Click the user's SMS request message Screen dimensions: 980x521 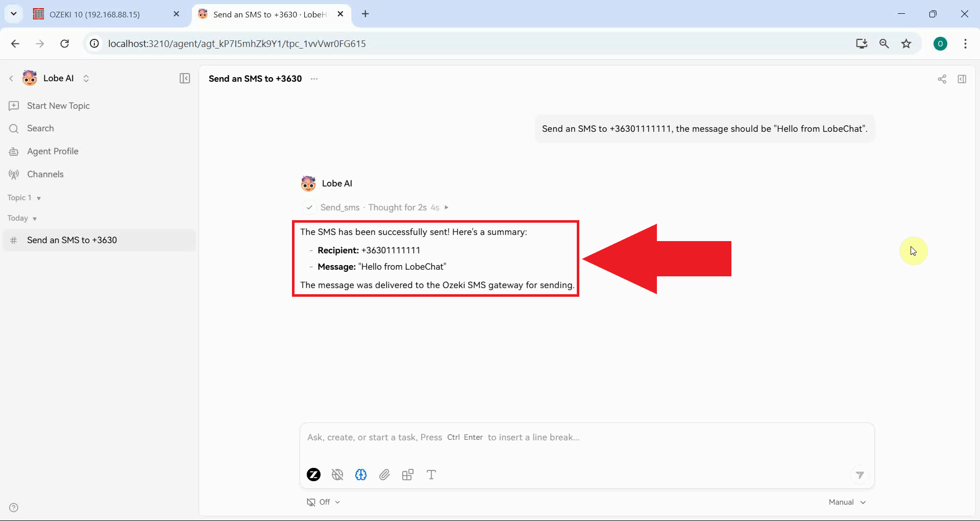704,129
